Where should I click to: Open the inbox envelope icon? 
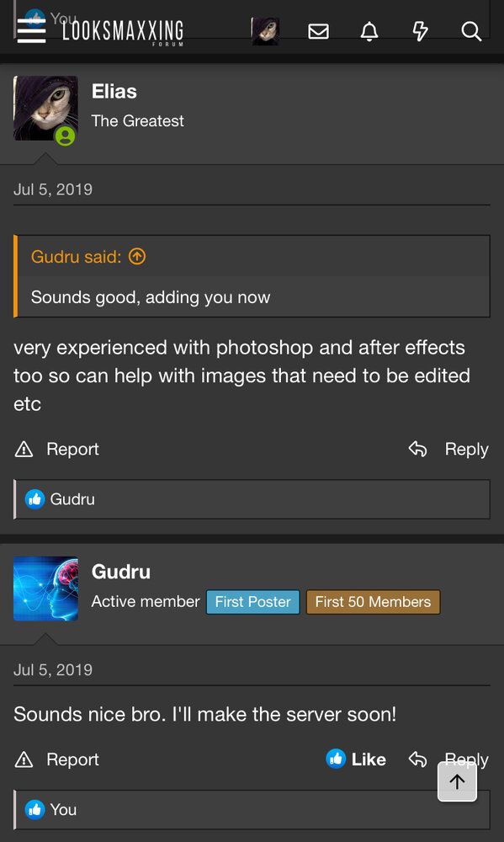[x=318, y=32]
